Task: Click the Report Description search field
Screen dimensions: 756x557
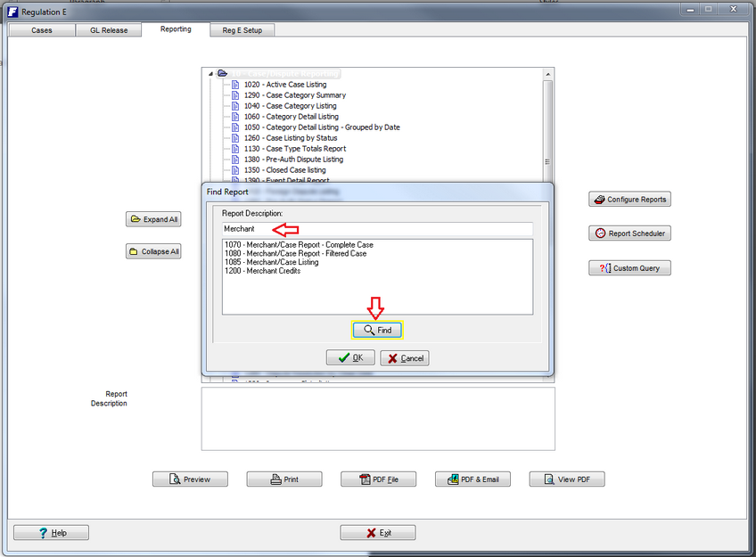Action: tap(377, 229)
